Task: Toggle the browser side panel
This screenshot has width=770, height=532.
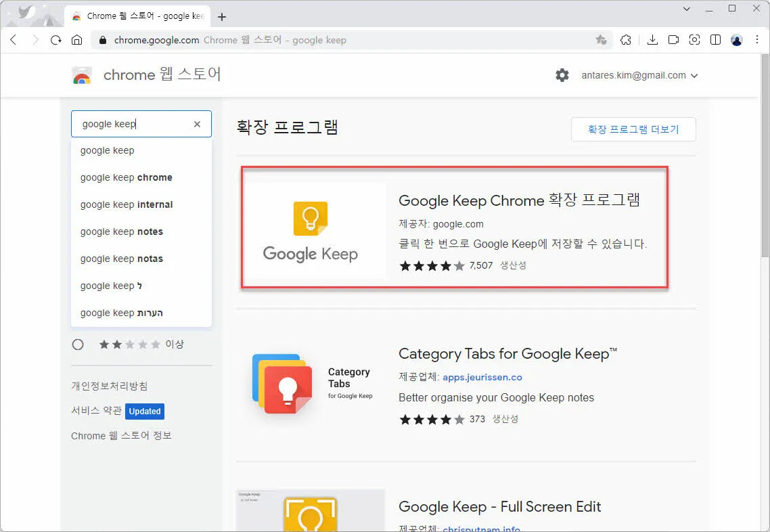Action: coord(715,40)
